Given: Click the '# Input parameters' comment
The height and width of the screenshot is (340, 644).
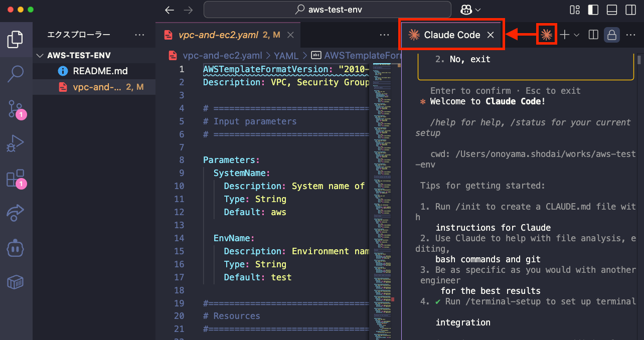Looking at the screenshot, I should (x=250, y=121).
